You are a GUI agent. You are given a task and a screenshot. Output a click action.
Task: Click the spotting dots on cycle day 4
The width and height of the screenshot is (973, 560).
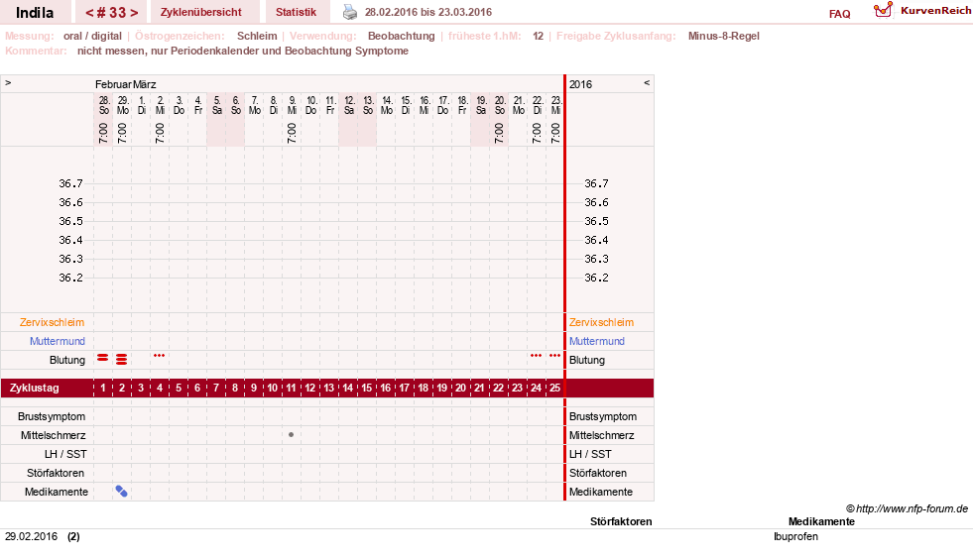[x=159, y=356]
